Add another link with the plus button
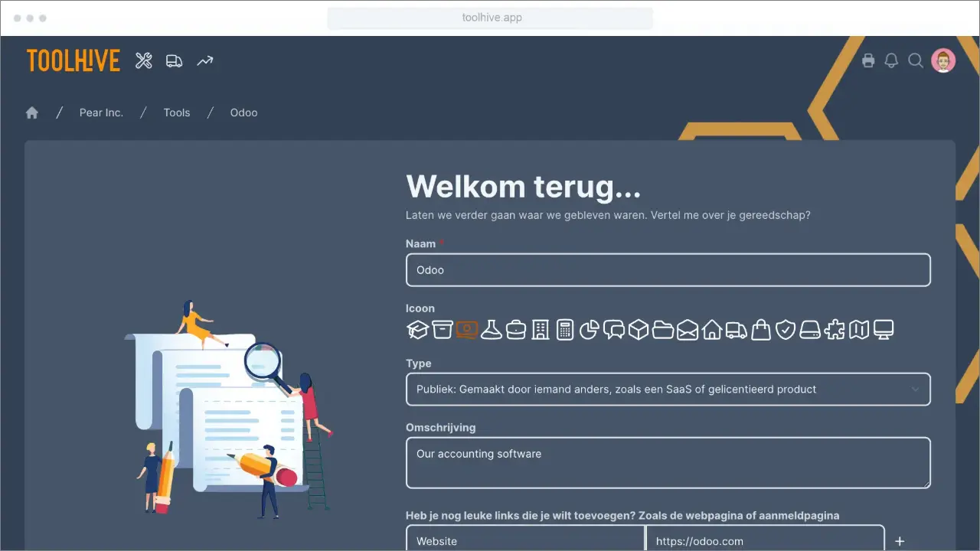 [x=900, y=540]
